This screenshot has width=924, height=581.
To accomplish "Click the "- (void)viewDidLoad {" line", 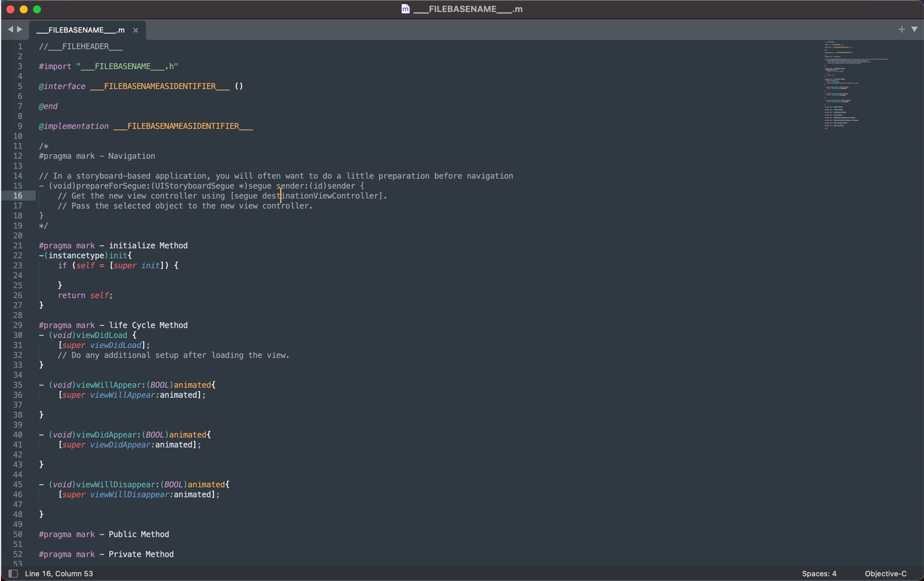I will click(88, 335).
